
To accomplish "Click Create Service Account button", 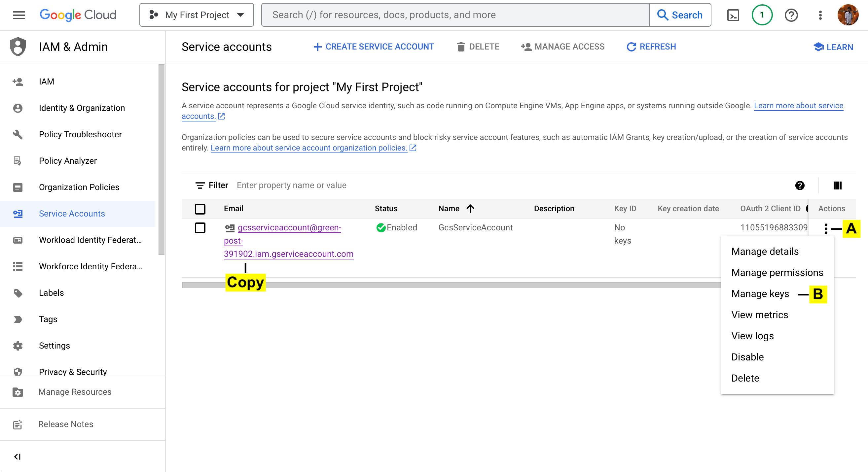I will (374, 47).
